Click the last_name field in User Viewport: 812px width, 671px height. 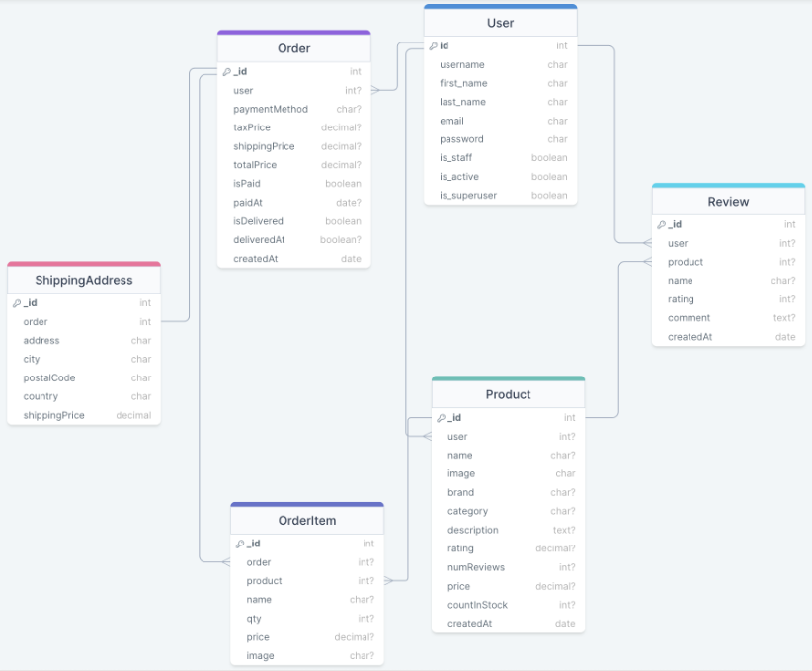(x=500, y=102)
